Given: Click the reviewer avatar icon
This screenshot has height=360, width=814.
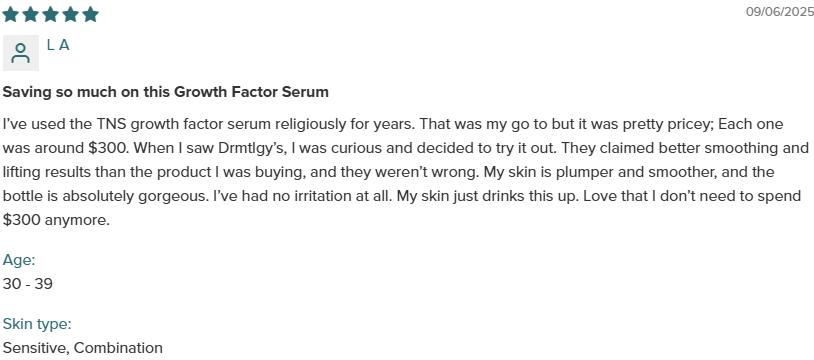Looking at the screenshot, I should tap(21, 53).
